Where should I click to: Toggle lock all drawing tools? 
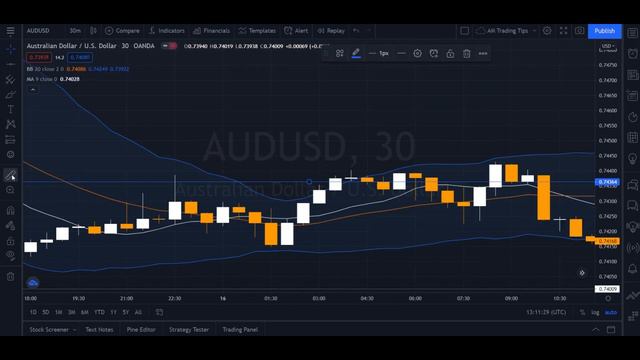pyautogui.click(x=10, y=241)
